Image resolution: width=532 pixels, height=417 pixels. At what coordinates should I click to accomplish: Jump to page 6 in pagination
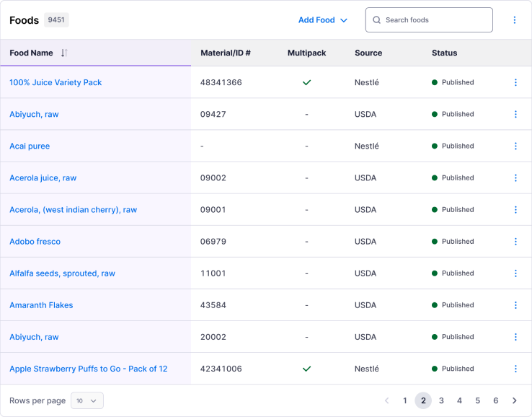495,400
